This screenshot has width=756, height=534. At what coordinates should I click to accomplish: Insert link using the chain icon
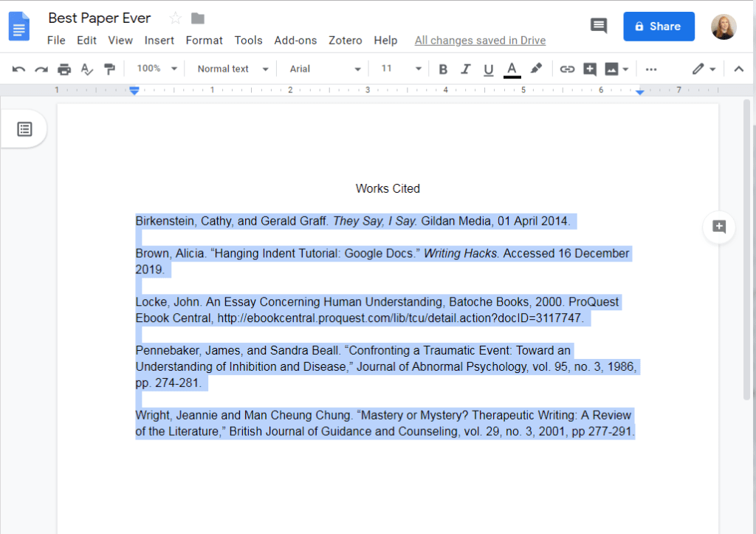(567, 69)
